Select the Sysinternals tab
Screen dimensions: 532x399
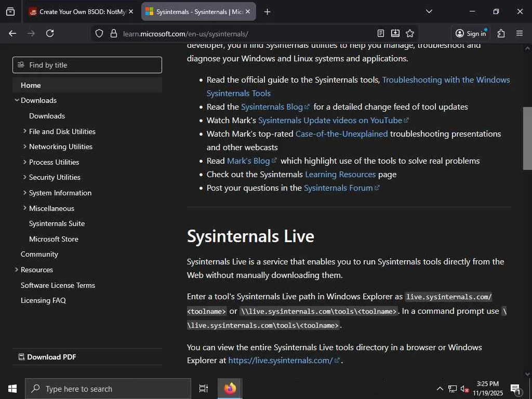coord(198,11)
